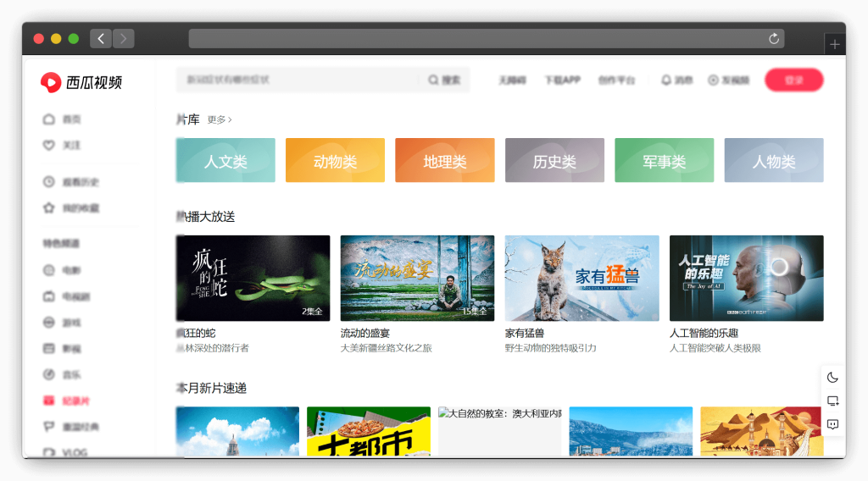Open 关注 heart icon in sidebar
This screenshot has width=868, height=481.
pos(48,146)
